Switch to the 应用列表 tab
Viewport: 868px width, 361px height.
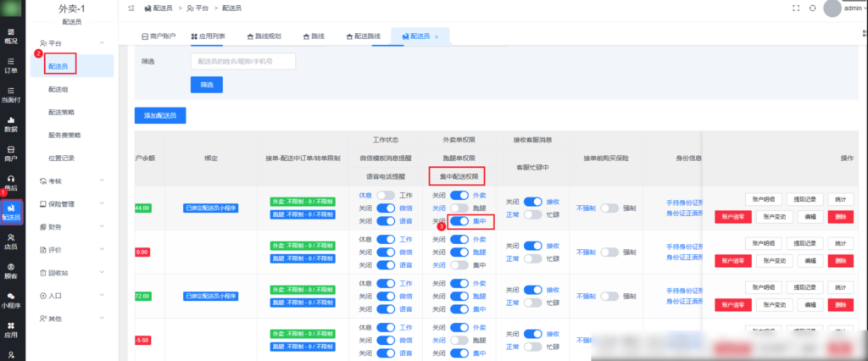[209, 36]
